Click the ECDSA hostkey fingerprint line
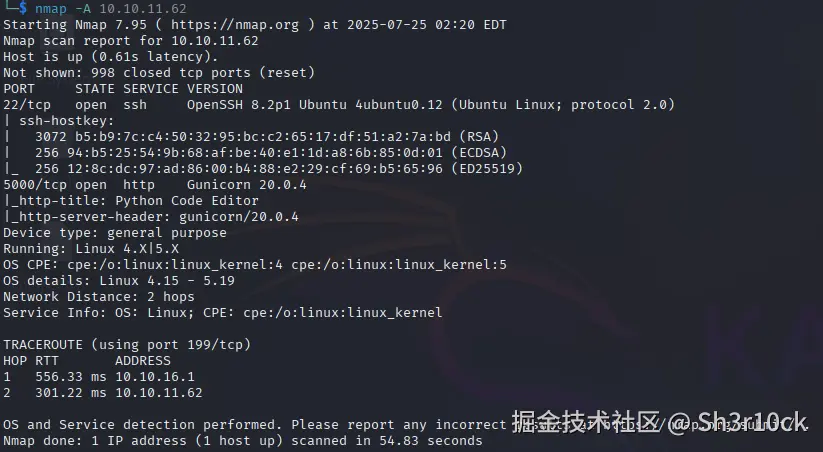 point(271,153)
